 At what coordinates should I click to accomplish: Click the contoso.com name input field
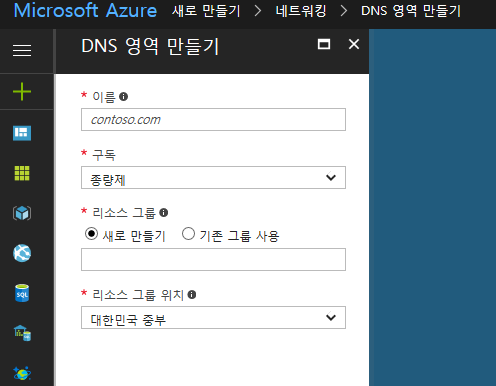[x=213, y=120]
